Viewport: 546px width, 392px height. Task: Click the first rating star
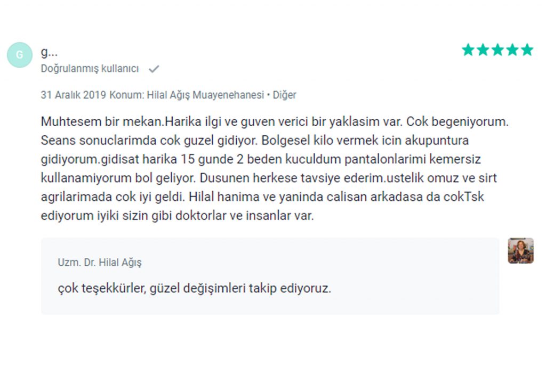pyautogui.click(x=468, y=50)
